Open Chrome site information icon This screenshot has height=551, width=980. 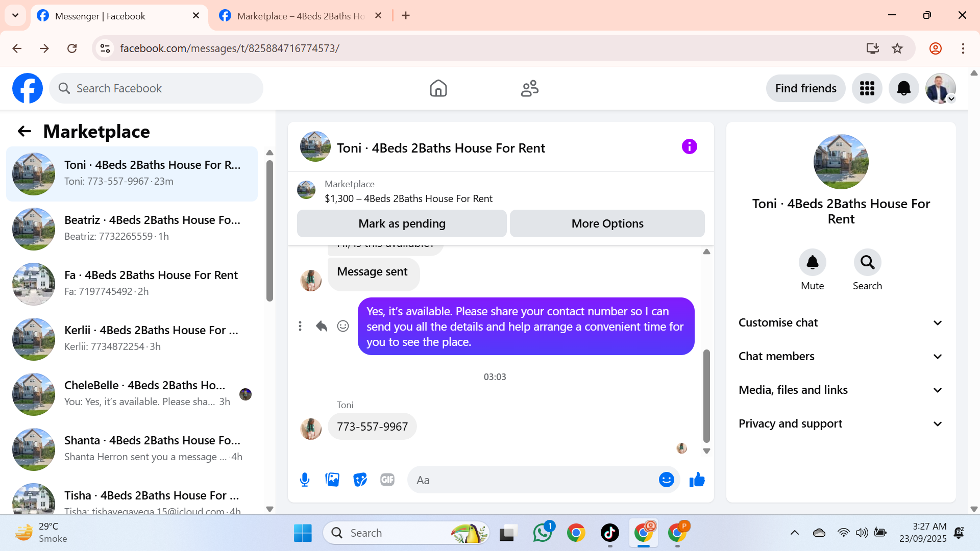[x=105, y=48]
